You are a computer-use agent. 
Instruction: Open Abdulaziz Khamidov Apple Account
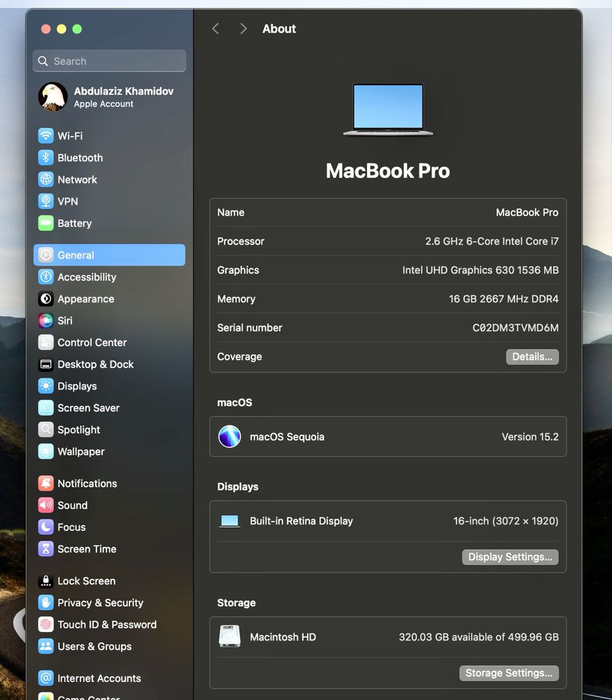tap(109, 97)
